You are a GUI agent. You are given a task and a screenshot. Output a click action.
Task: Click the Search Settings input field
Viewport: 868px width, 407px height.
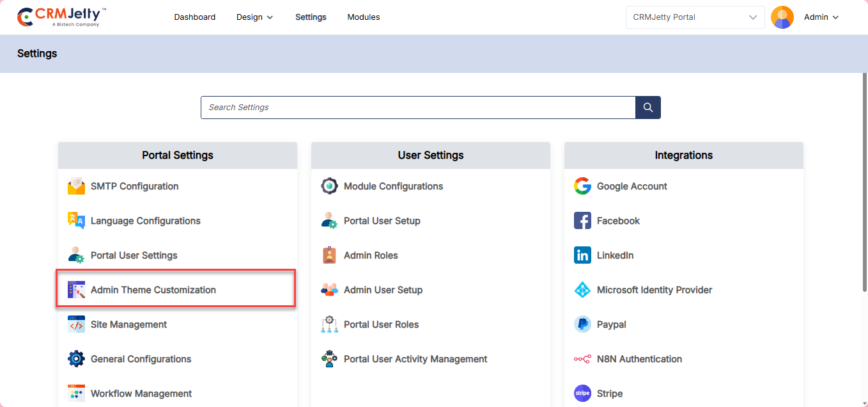[417, 108]
